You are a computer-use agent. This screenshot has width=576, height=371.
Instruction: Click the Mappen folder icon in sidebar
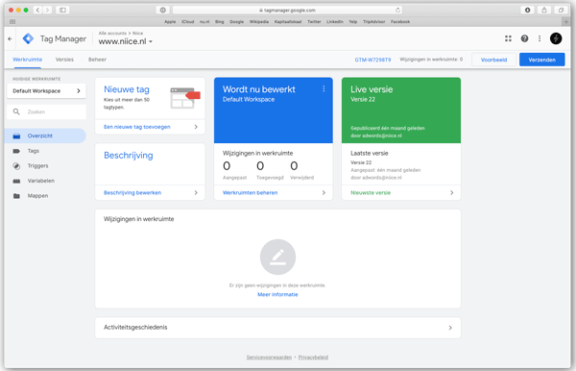(x=17, y=196)
